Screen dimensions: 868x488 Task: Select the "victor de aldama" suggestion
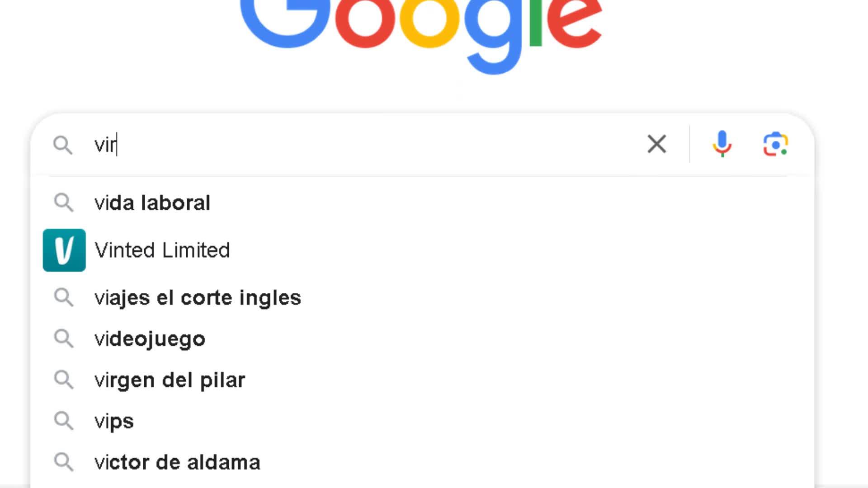click(x=177, y=462)
